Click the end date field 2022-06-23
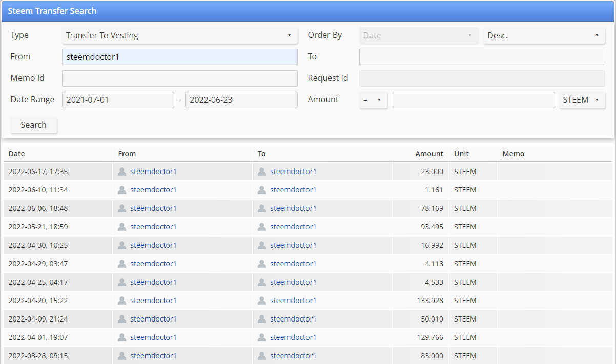 click(241, 100)
